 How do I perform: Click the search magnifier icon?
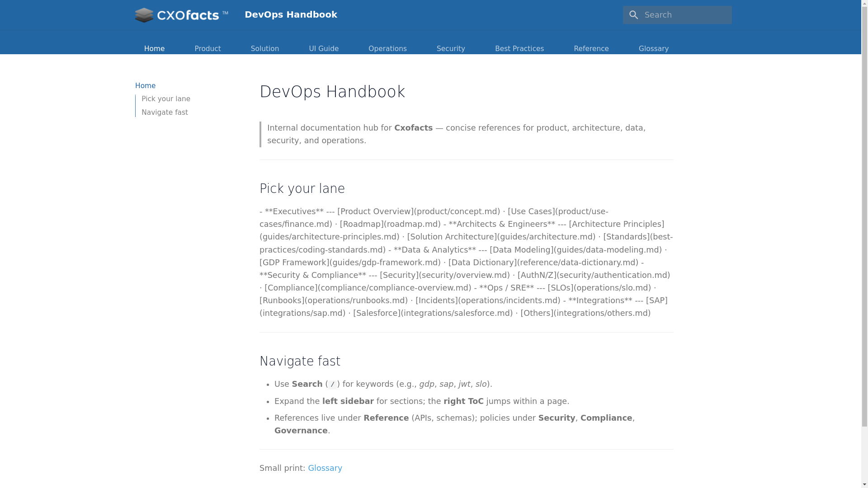click(633, 15)
